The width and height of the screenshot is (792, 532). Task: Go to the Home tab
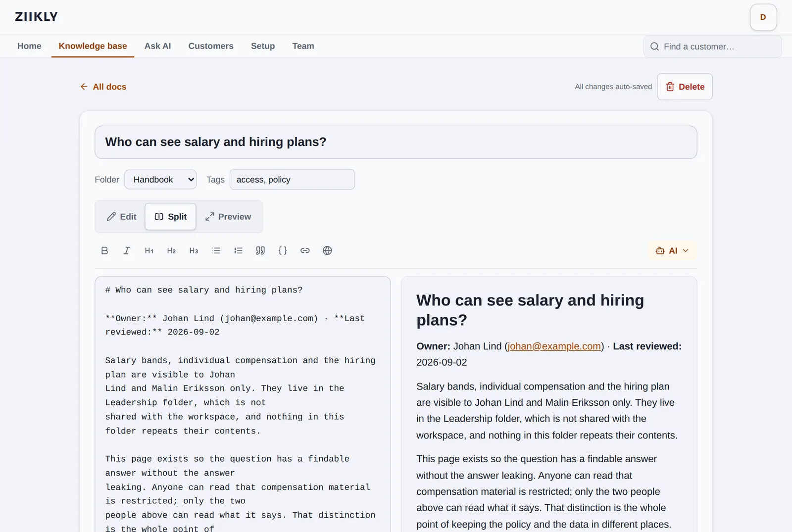pos(29,46)
